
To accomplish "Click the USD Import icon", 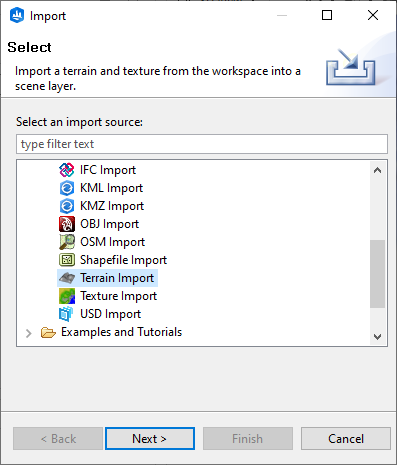I will pyautogui.click(x=66, y=314).
